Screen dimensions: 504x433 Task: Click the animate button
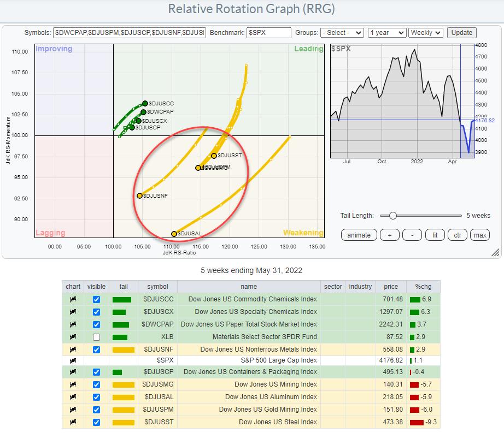coord(359,235)
